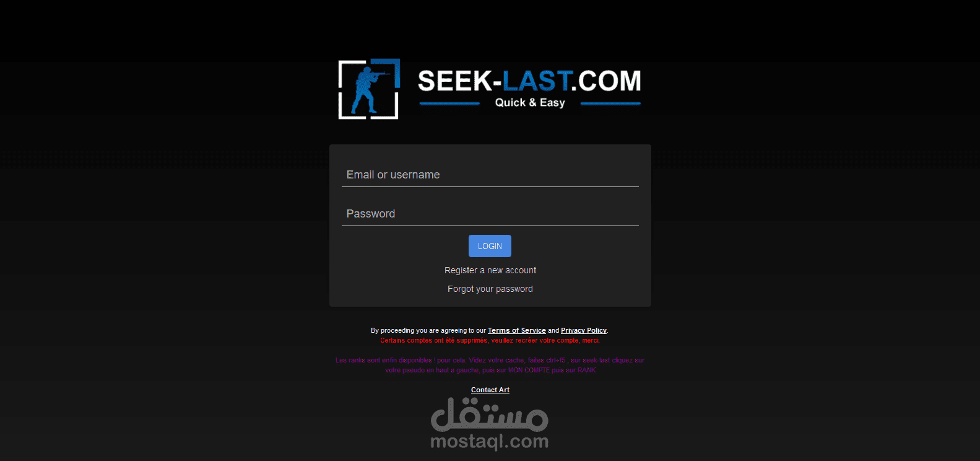The height and width of the screenshot is (461, 980).
Task: Open Register a new account link
Action: pos(490,270)
